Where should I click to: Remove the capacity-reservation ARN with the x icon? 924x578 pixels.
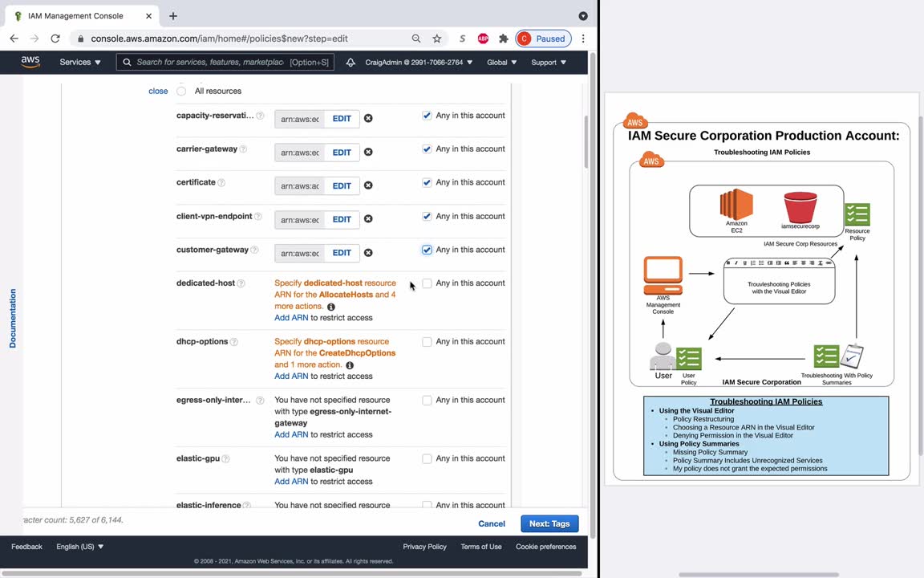(x=368, y=118)
